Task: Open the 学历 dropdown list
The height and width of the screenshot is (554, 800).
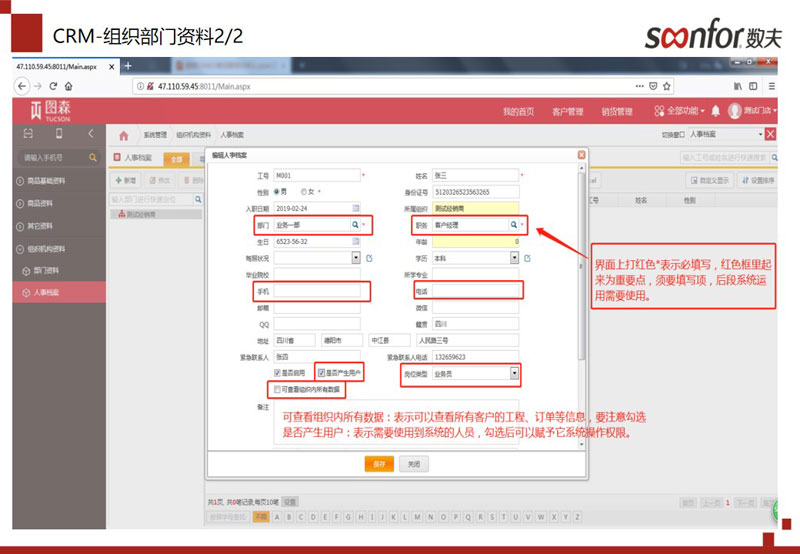Action: click(x=514, y=257)
